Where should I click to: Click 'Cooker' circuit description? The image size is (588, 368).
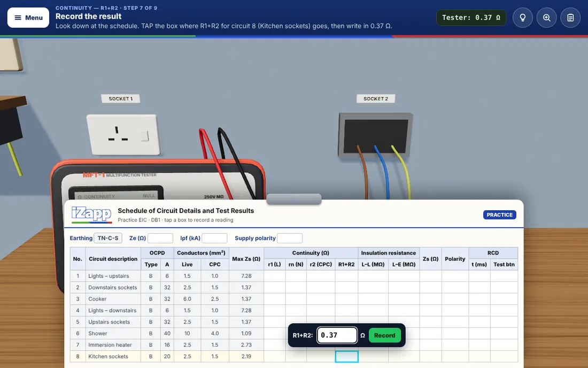(x=97, y=299)
